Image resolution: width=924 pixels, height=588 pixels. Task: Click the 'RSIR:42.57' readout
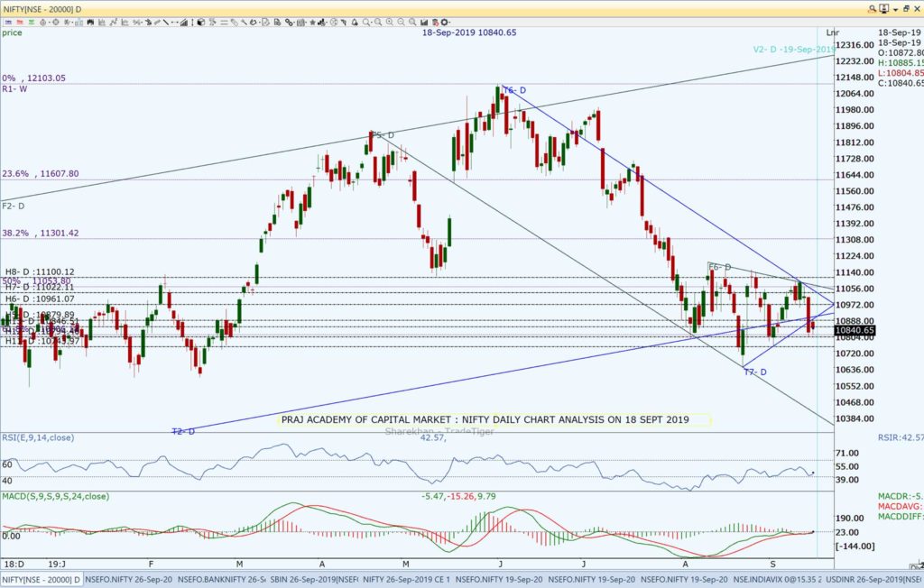point(901,437)
